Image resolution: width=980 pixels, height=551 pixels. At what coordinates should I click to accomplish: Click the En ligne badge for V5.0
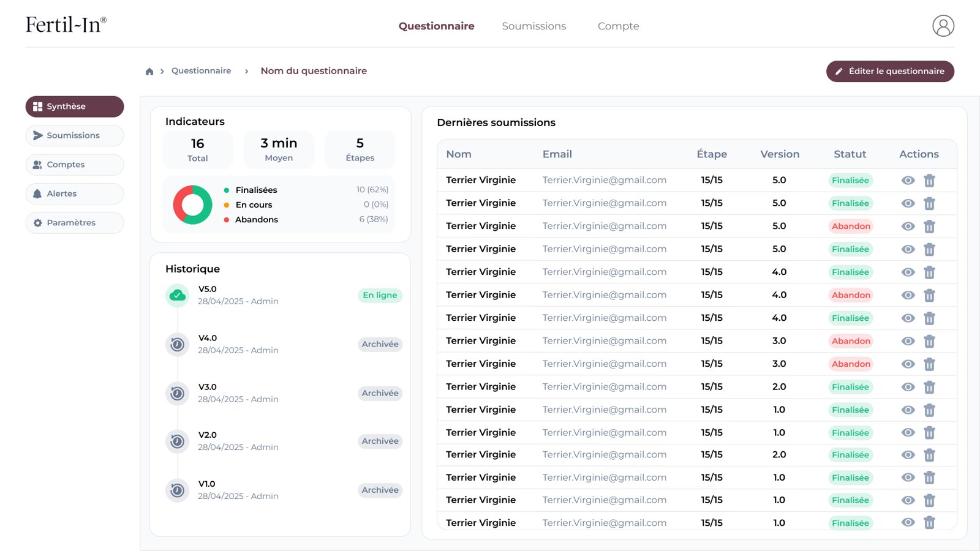[380, 295]
